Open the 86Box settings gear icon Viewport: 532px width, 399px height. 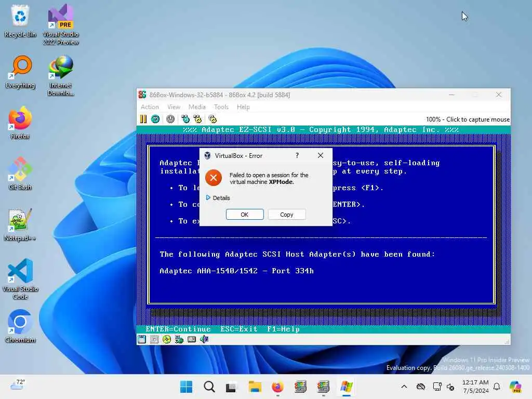(x=212, y=119)
